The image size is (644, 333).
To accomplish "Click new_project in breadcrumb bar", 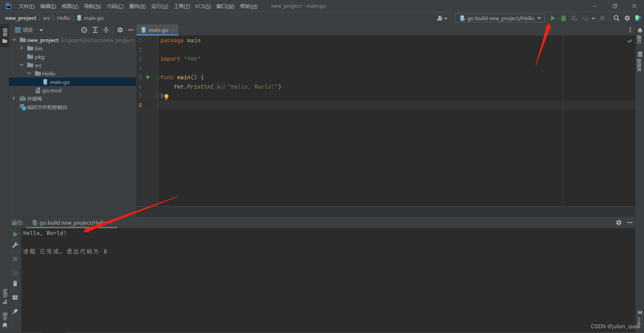I will click(x=20, y=18).
